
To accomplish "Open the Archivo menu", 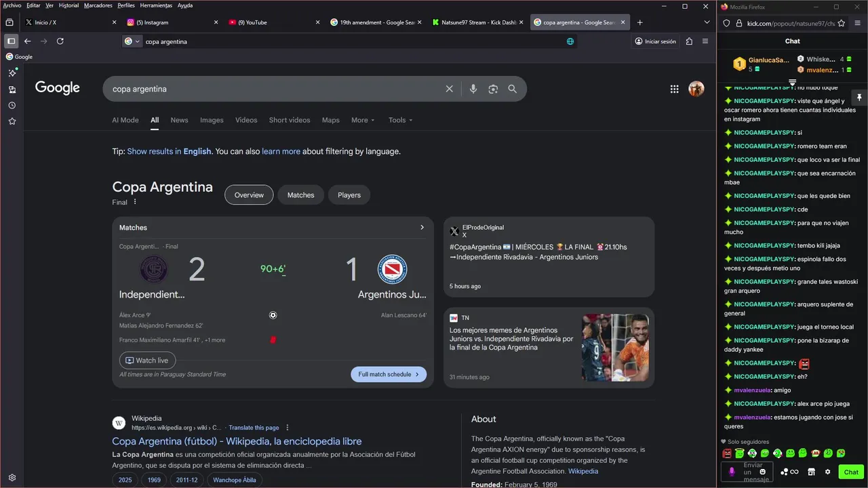I will coord(12,5).
